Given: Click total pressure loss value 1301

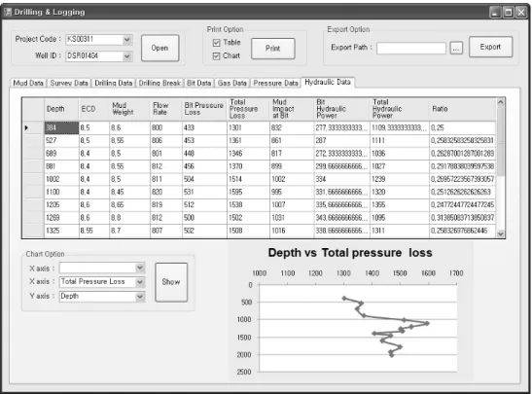Looking at the screenshot, I should pos(248,128).
